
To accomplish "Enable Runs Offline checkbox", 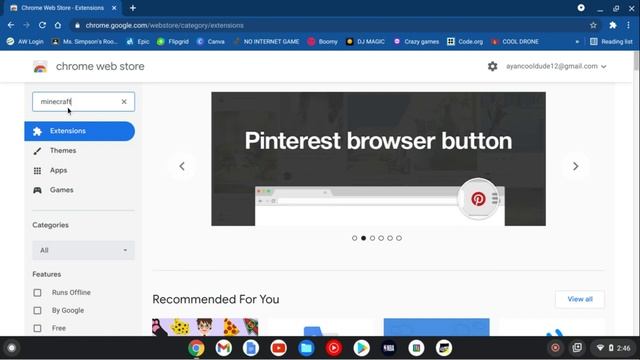I will click(37, 293).
